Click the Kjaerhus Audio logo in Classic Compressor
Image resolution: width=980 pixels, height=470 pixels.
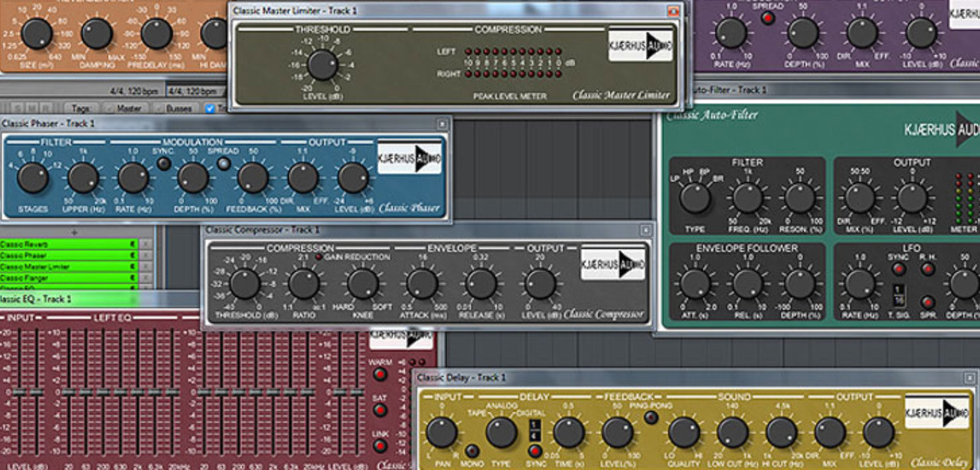pyautogui.click(x=612, y=263)
